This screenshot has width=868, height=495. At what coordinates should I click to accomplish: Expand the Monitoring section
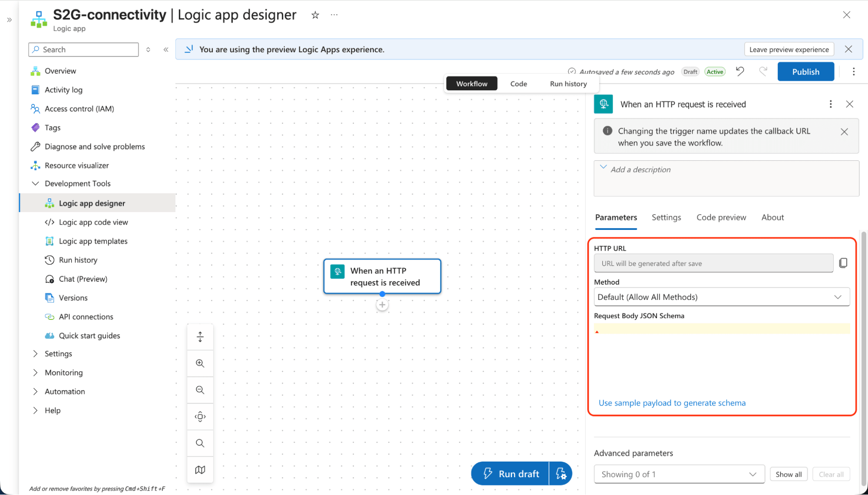coord(35,373)
